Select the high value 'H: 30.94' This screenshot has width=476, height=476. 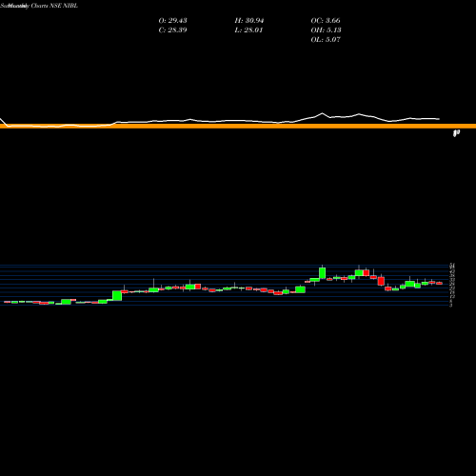click(x=249, y=20)
